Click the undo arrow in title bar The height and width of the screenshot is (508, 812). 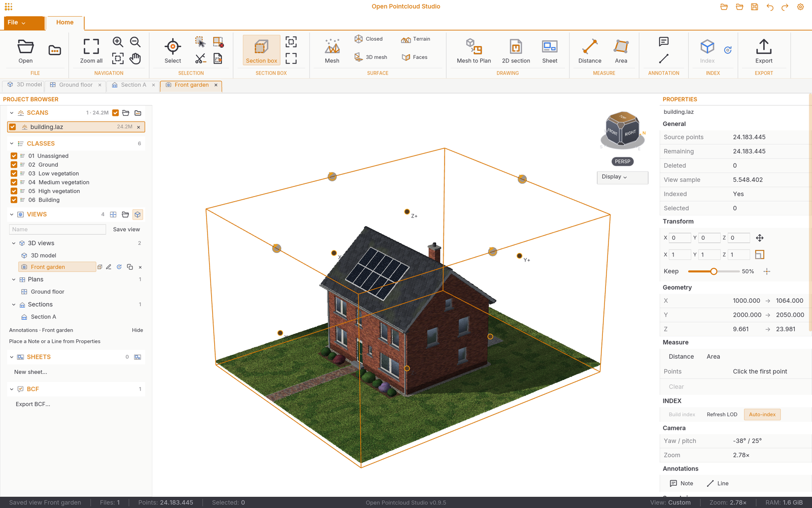click(x=770, y=7)
